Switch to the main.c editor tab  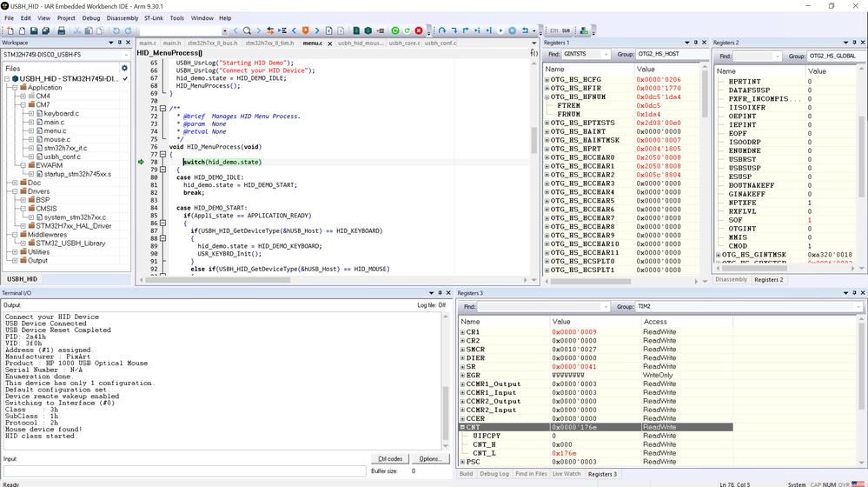(x=147, y=43)
